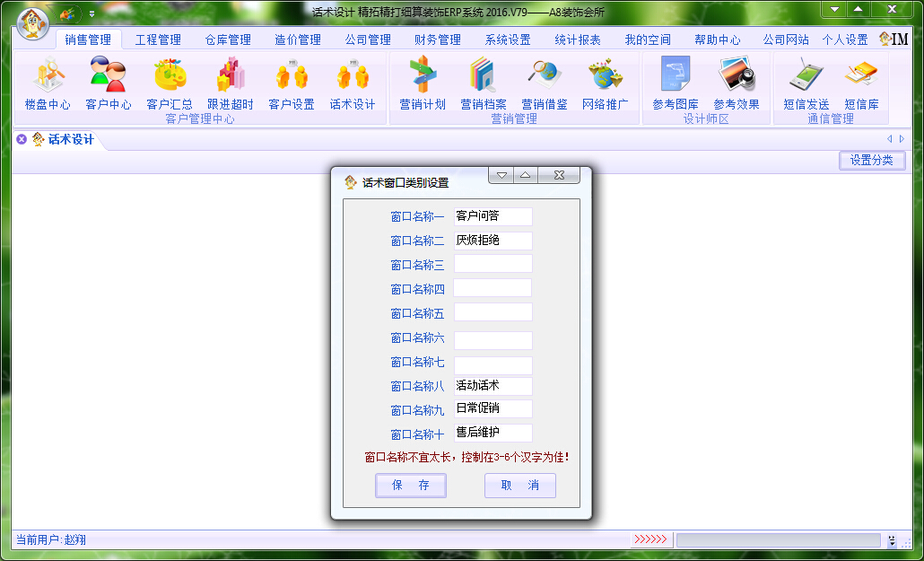
Task: Open the 跟进超时 icon
Action: (231, 83)
